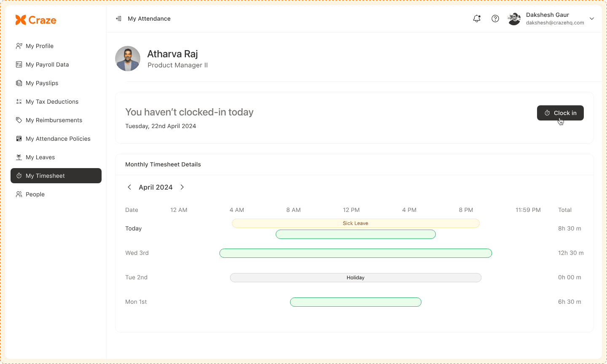This screenshot has height=364, width=607.
Task: Click the My Leaves palm tree icon
Action: pos(19,157)
